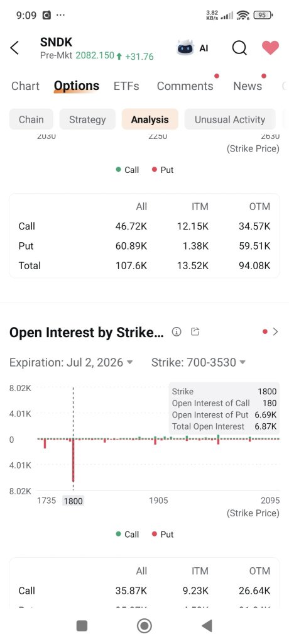The image size is (289, 644).
Task: Open Strike 700-3530 range dropdown
Action: click(x=199, y=362)
